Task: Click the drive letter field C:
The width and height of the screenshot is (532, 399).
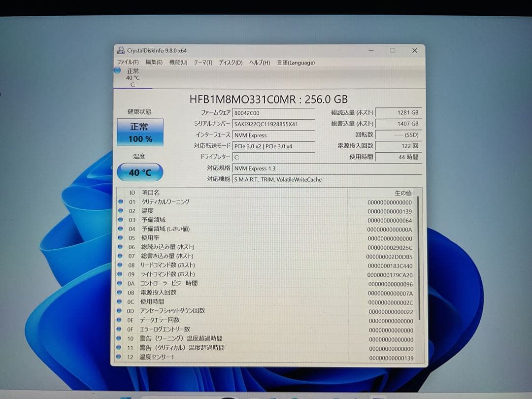Action: coord(274,157)
